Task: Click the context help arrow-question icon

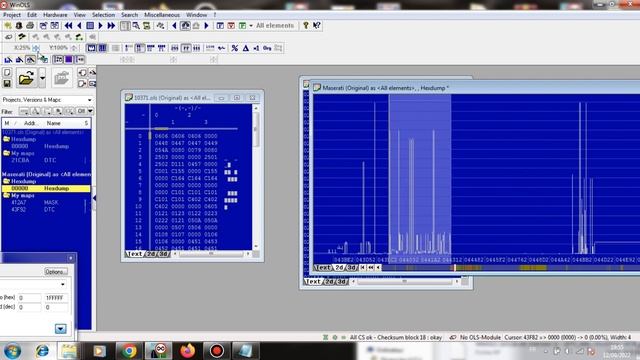Action: (x=316, y=25)
